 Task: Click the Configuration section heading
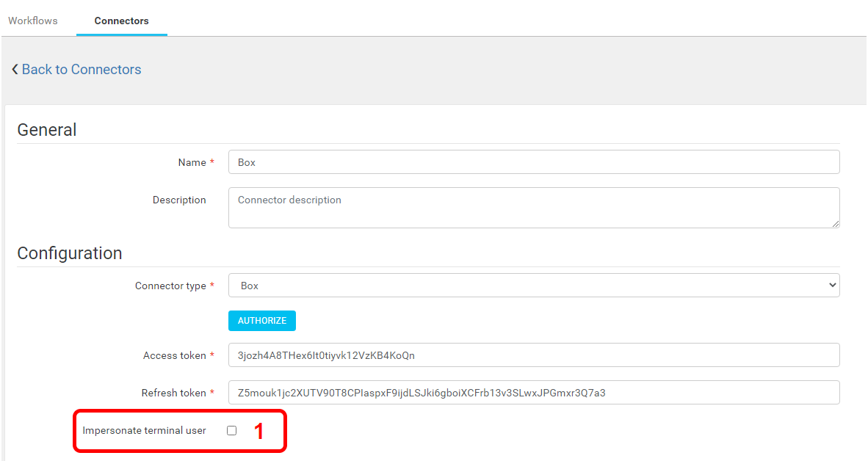click(70, 253)
